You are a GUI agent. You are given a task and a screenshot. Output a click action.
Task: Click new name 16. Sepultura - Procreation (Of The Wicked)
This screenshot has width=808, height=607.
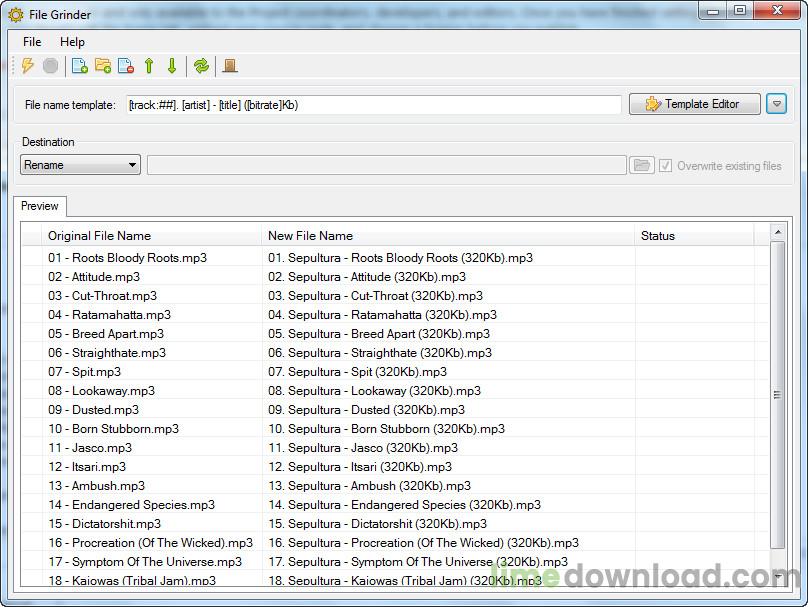424,543
